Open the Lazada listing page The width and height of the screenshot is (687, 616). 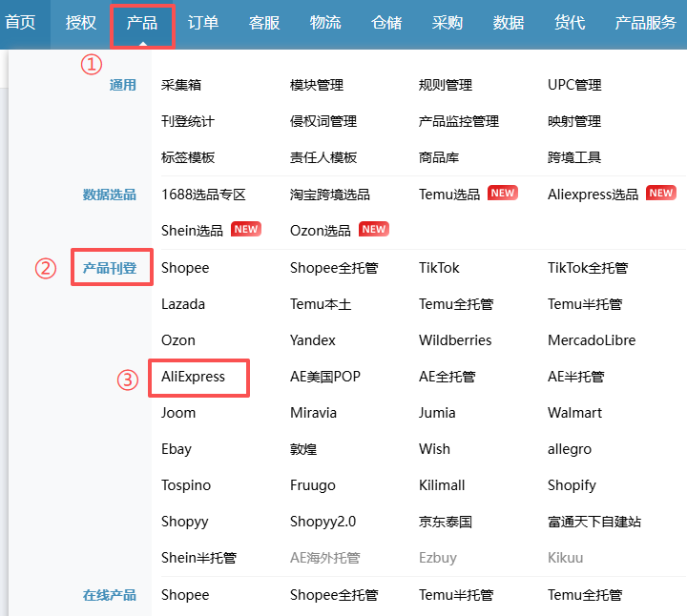click(x=183, y=304)
